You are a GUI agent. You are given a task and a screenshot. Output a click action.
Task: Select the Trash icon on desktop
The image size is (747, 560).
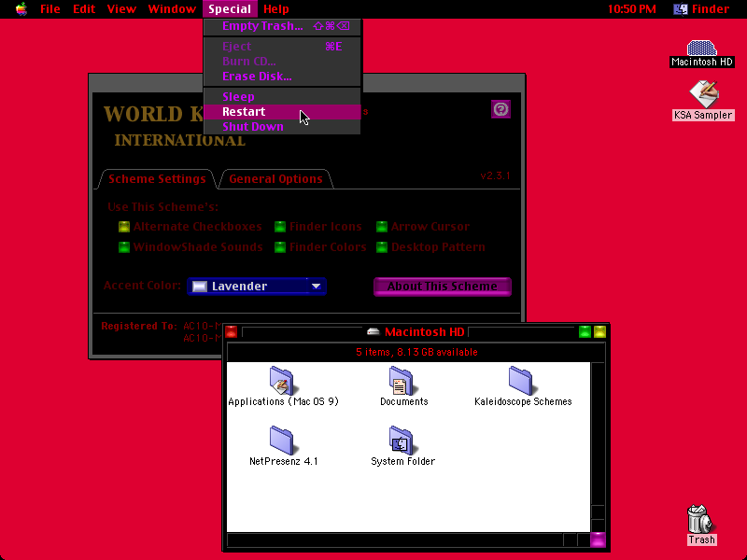700,519
